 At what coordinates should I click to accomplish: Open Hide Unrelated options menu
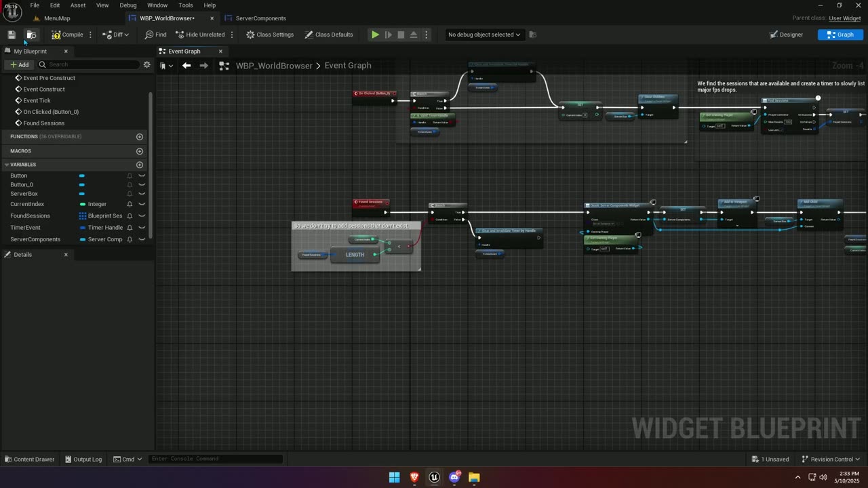click(232, 35)
